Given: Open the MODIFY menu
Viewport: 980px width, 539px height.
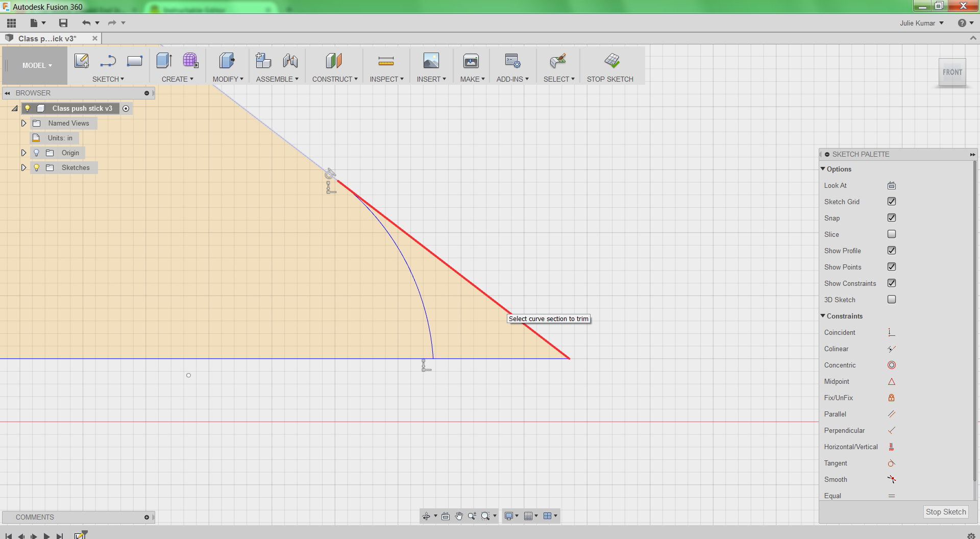Looking at the screenshot, I should [228, 79].
